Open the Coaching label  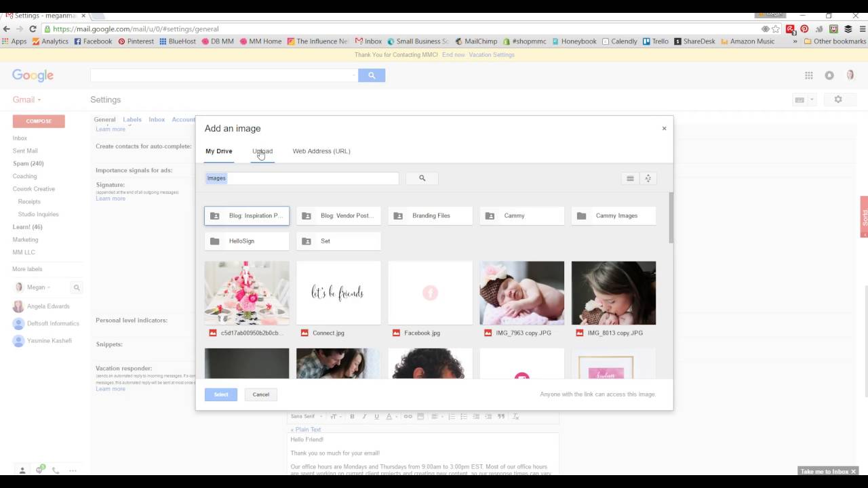point(25,176)
